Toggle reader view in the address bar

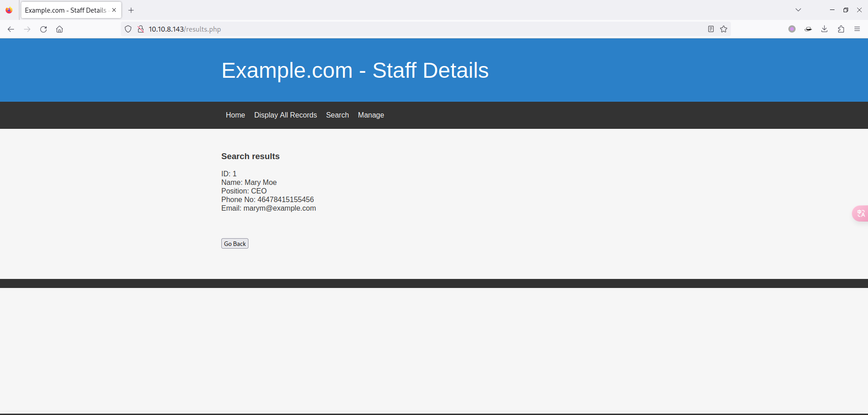click(711, 29)
